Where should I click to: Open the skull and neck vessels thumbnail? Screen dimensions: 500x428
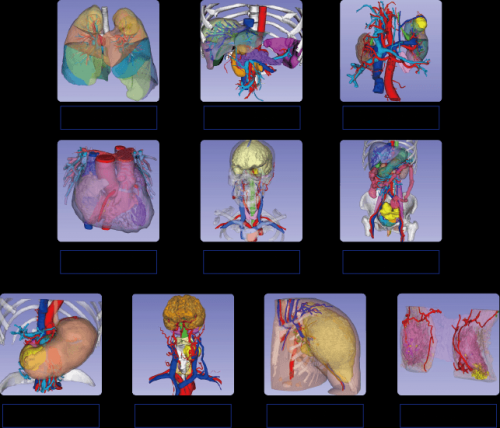coord(251,191)
